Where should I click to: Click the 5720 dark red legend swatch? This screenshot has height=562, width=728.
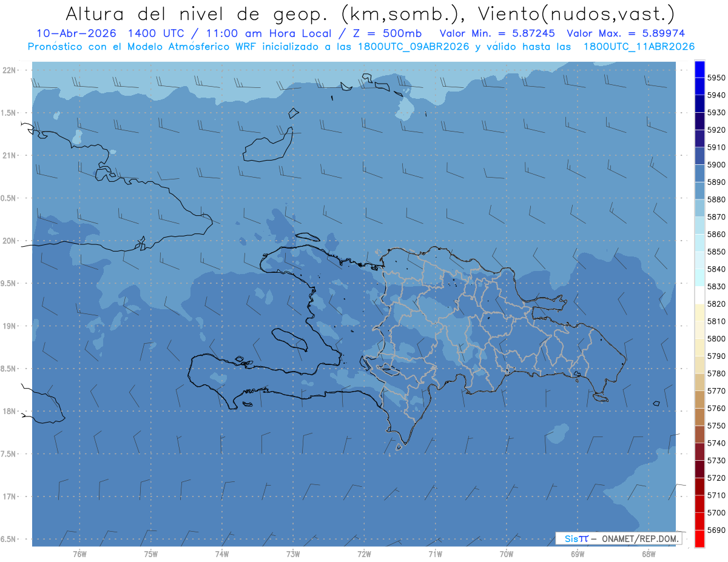[x=699, y=469]
